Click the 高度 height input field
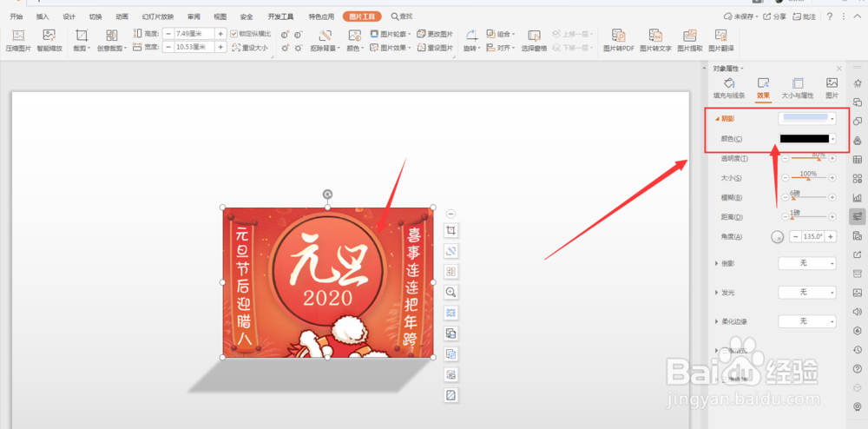This screenshot has height=429, width=868. pos(194,34)
